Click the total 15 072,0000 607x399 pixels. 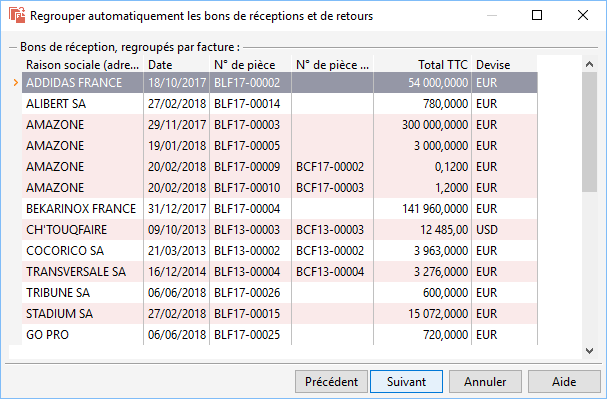438,313
